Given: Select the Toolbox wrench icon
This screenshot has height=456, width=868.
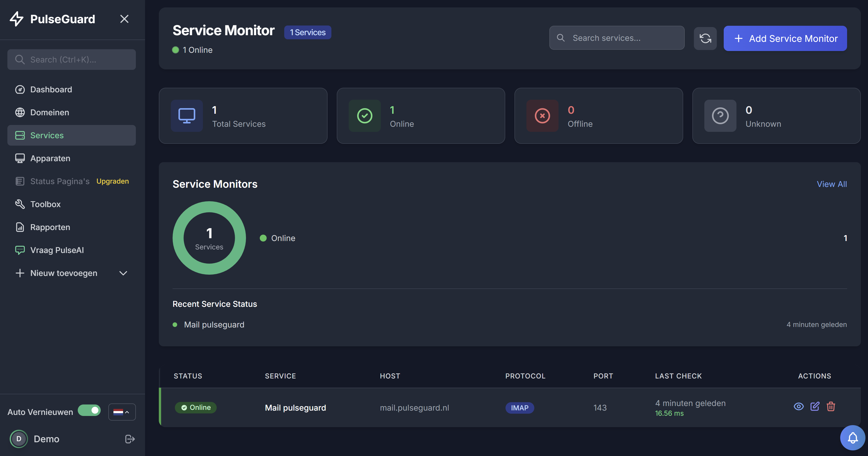Looking at the screenshot, I should pos(20,204).
